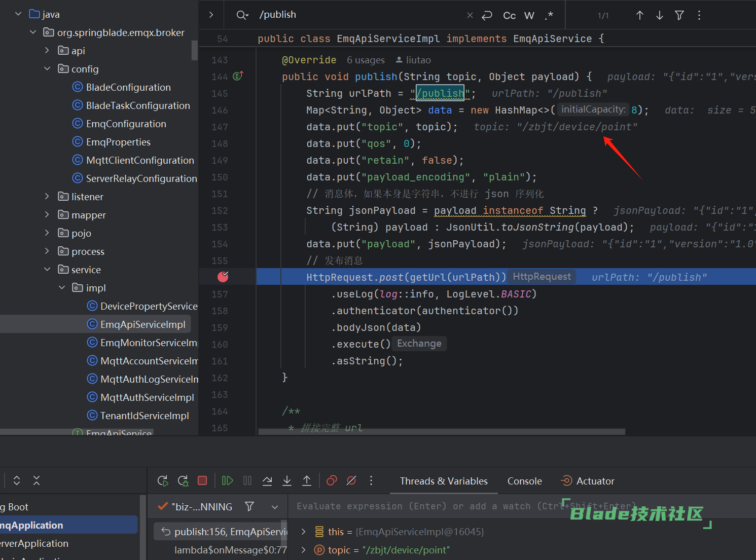The image size is (756, 560).
Task: Expand the 'this' variable node
Action: pyautogui.click(x=303, y=532)
